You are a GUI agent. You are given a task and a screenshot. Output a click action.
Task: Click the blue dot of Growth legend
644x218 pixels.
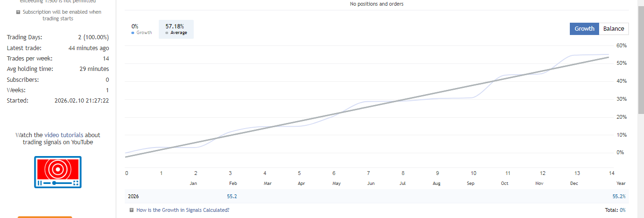pos(133,33)
